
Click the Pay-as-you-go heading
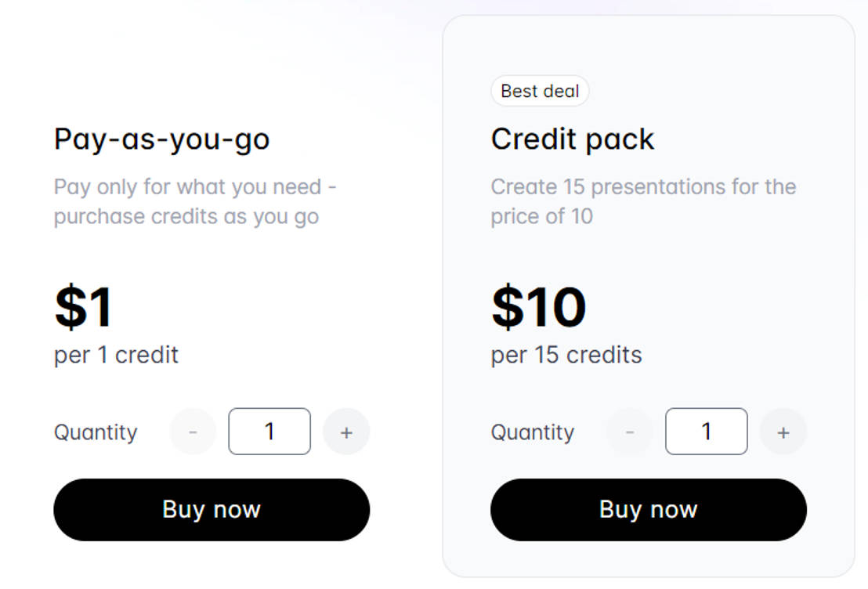coord(161,139)
